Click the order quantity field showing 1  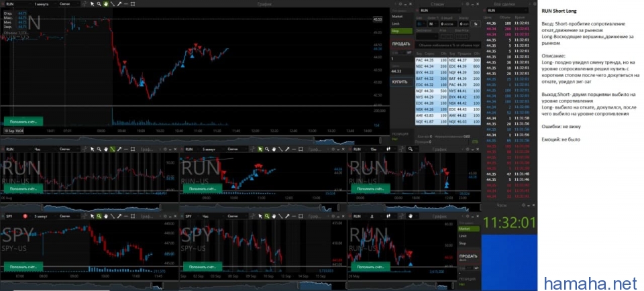tap(401, 59)
